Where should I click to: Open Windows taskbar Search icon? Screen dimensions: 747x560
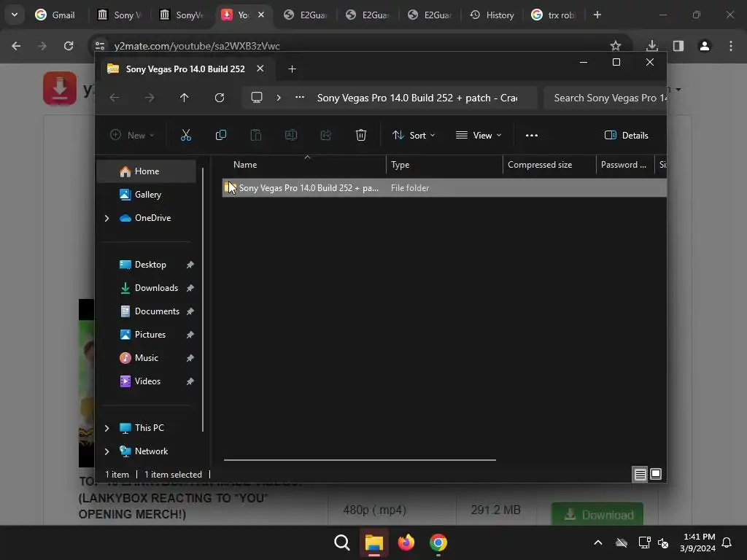342,542
